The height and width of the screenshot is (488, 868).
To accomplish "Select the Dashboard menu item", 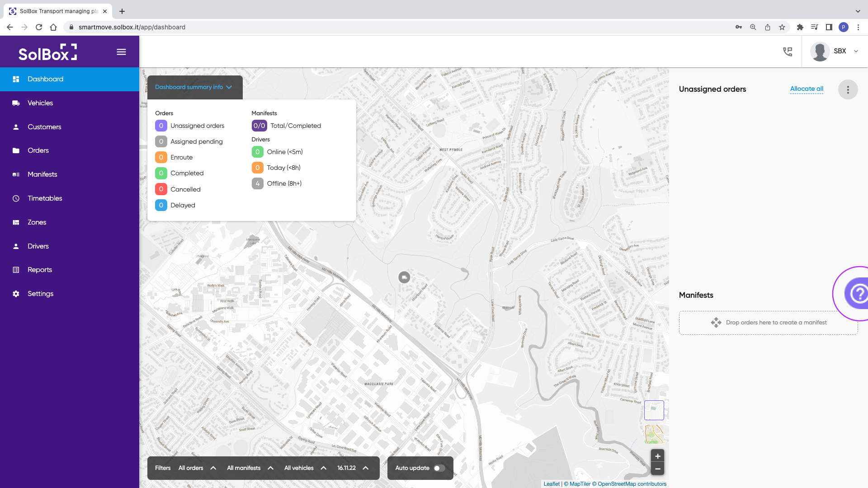I will (x=45, y=79).
